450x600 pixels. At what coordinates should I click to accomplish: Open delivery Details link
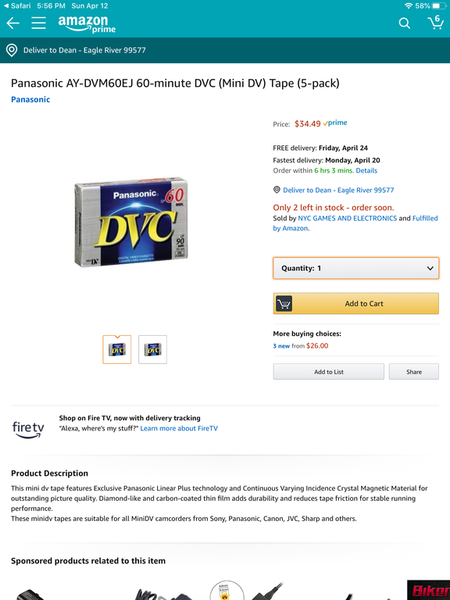pyautogui.click(x=367, y=171)
